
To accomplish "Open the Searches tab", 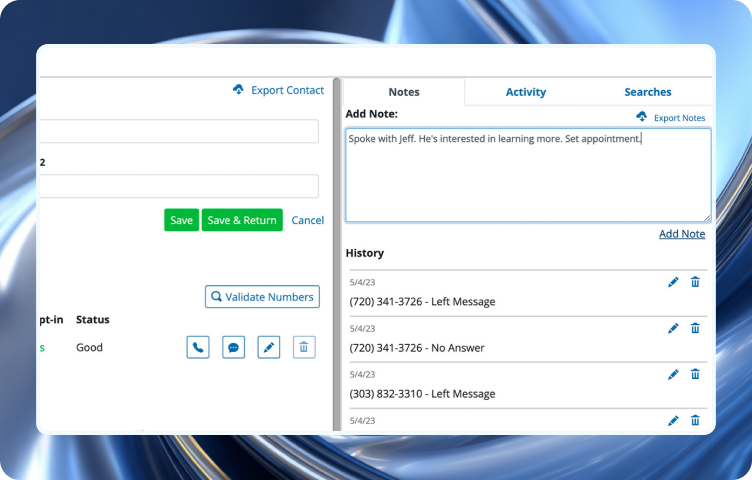I will (647, 92).
